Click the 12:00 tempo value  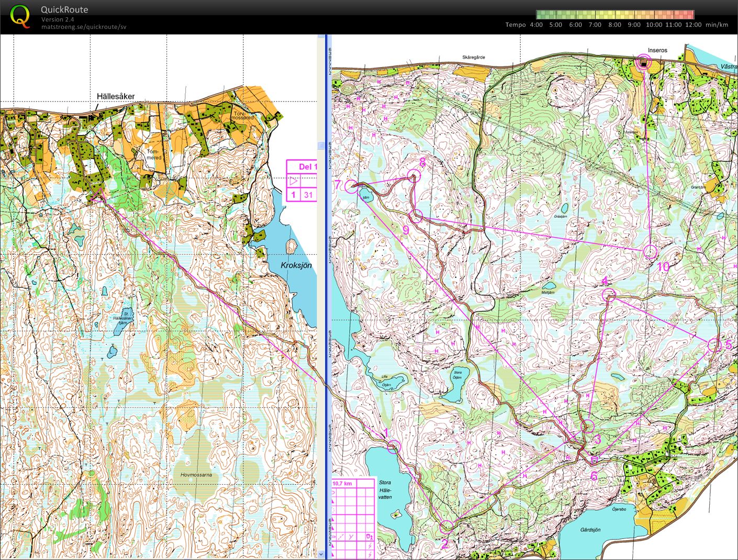coord(693,25)
